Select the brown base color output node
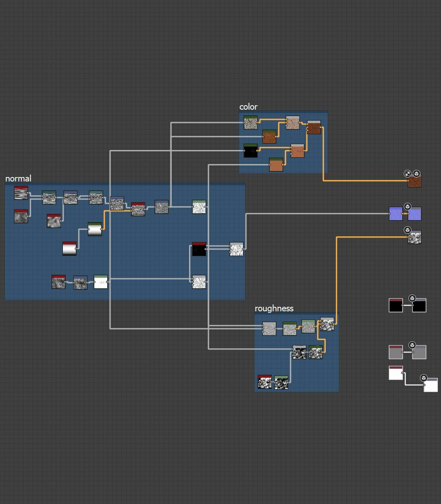 pyautogui.click(x=414, y=181)
